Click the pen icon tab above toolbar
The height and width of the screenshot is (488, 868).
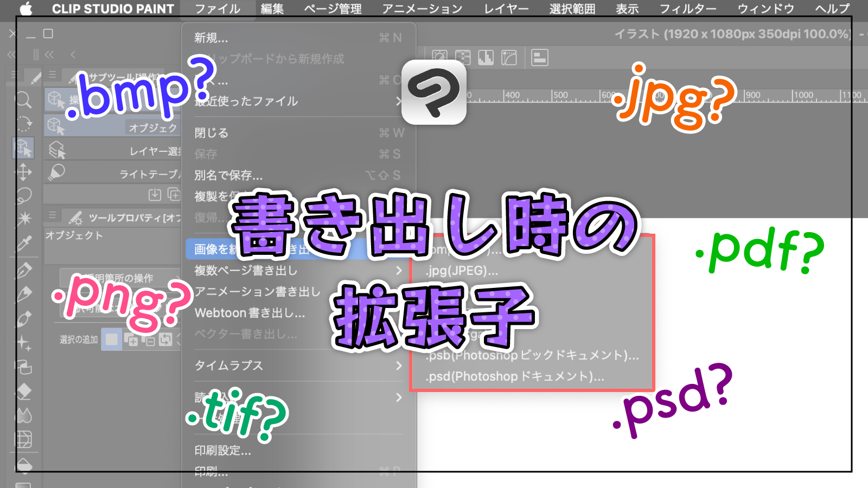[x=36, y=78]
